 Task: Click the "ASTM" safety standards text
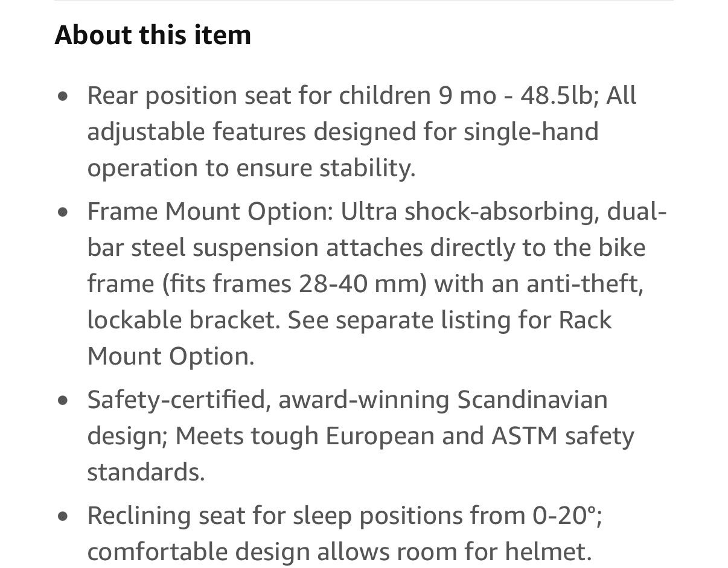tap(525, 436)
